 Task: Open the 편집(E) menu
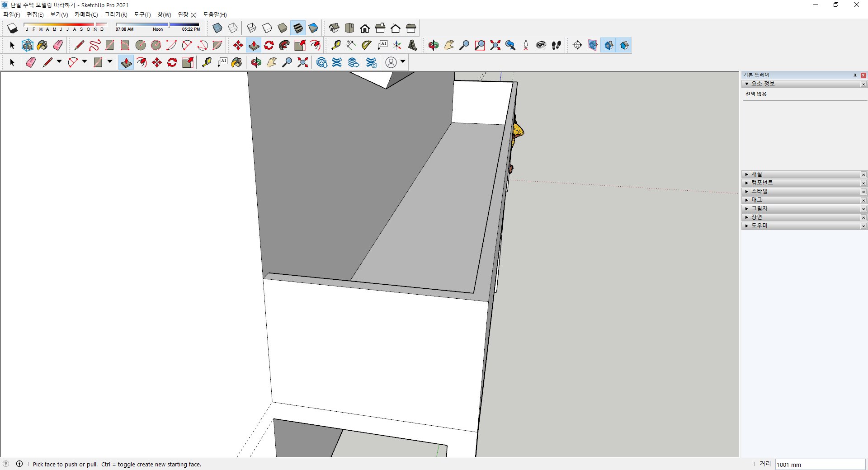[35, 15]
